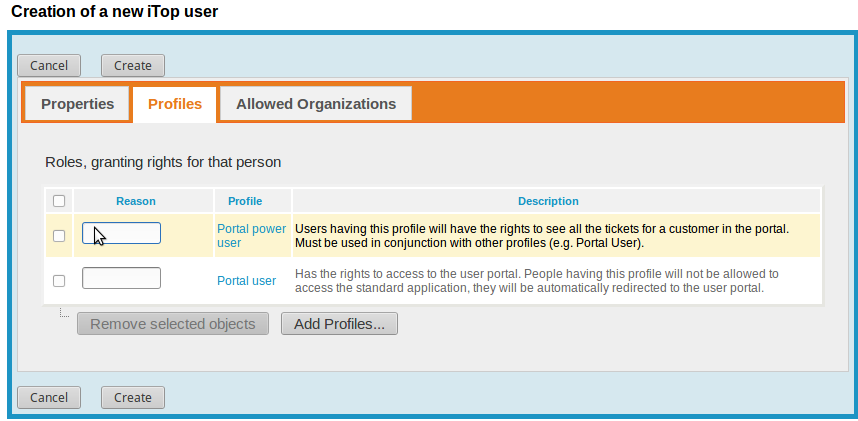This screenshot has height=421, width=858.
Task: Click the top Create button
Action: [133, 66]
